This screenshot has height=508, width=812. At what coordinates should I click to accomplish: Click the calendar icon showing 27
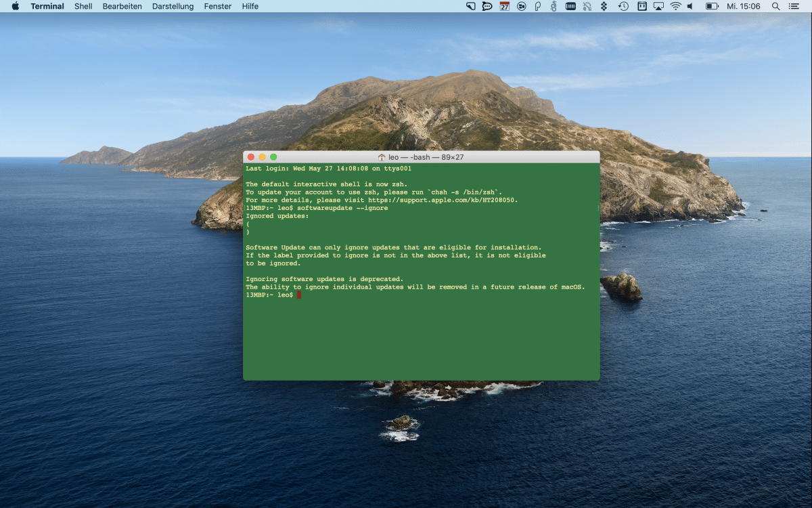click(x=504, y=6)
